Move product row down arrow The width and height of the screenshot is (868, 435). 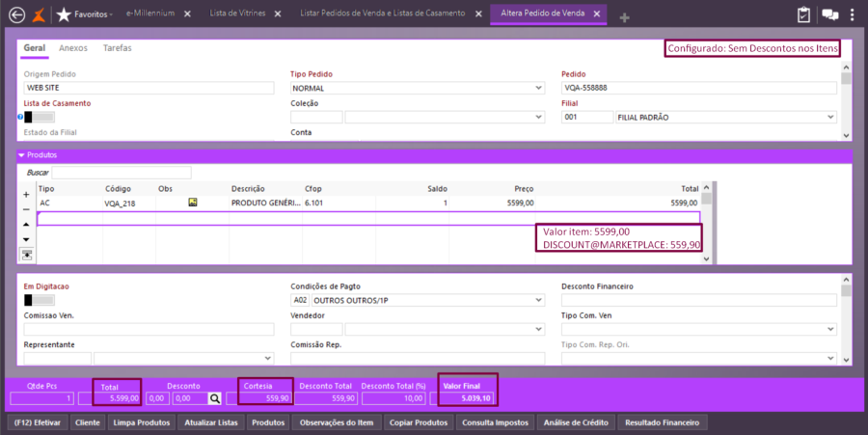click(26, 239)
